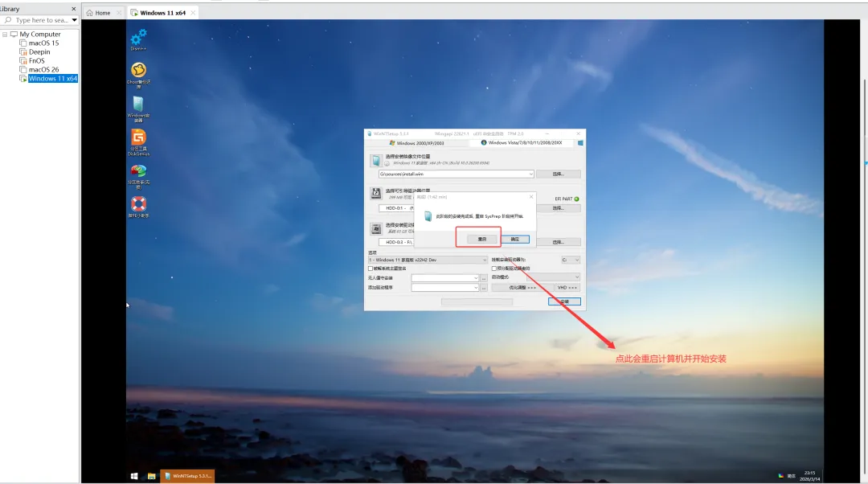Expand the G:\sources\install.wim path dropdown

click(530, 174)
